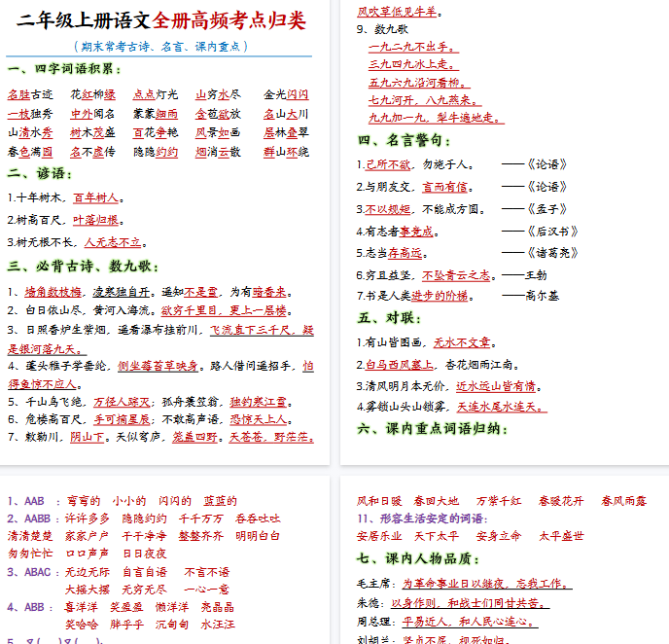Click heading '三、必背古诗、数九歌'
669x644 pixels.
pos(84,267)
